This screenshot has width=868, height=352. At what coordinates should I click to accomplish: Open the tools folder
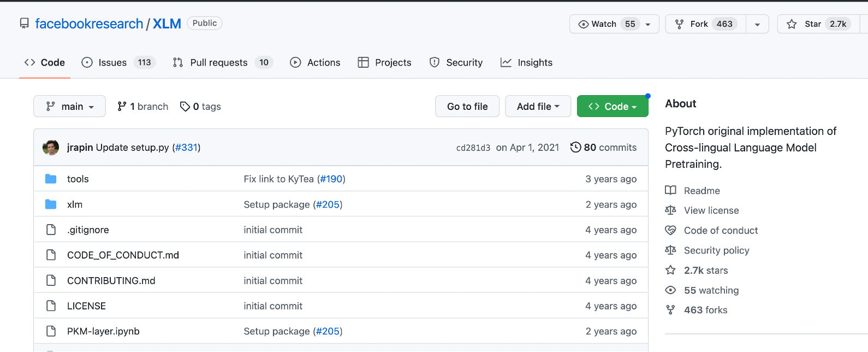78,179
